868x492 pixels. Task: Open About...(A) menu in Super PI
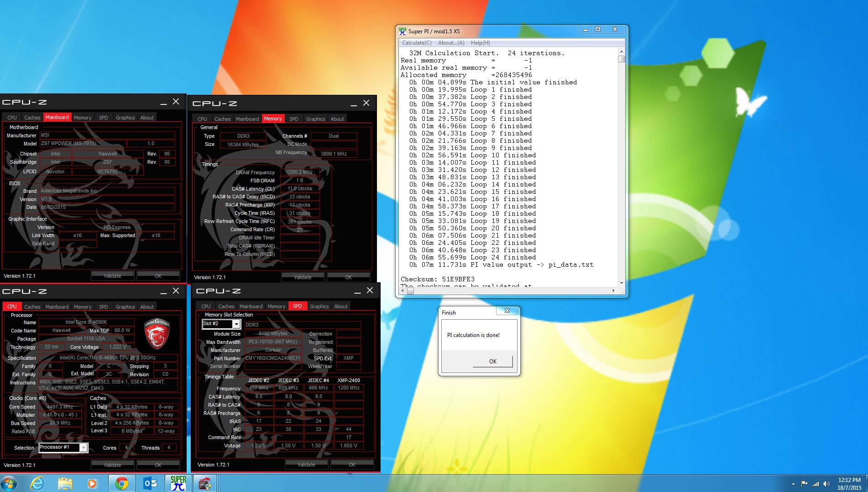(451, 43)
